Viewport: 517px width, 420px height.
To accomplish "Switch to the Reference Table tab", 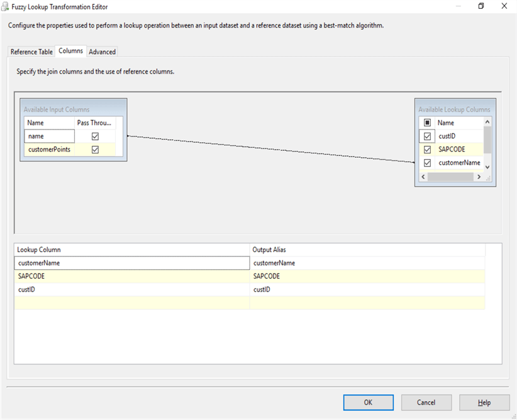I will tap(31, 52).
